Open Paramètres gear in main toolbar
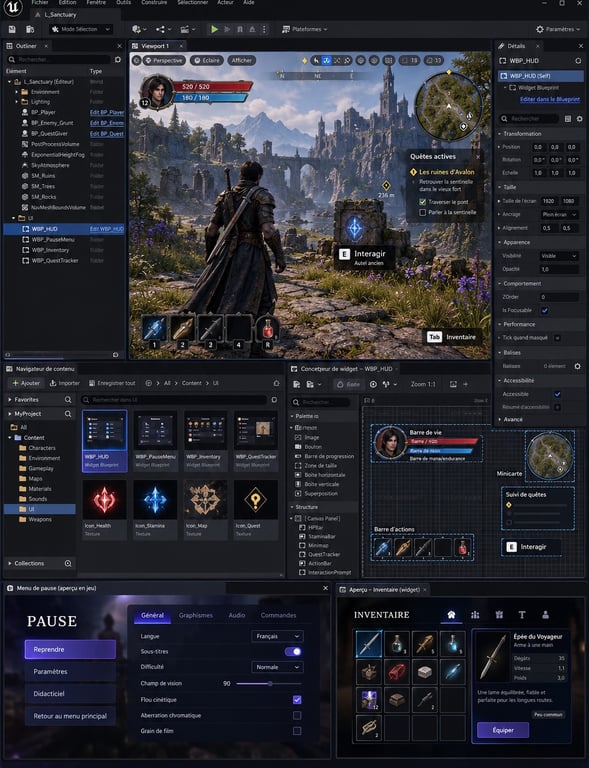The height and width of the screenshot is (768, 589). (557, 29)
